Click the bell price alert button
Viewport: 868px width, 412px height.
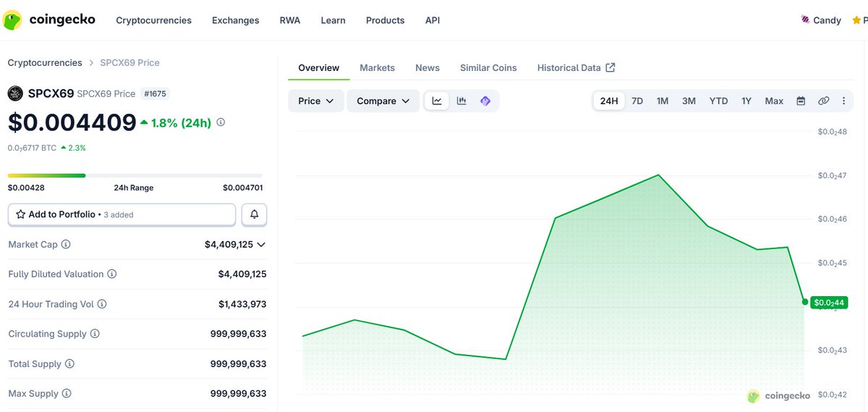[254, 214]
